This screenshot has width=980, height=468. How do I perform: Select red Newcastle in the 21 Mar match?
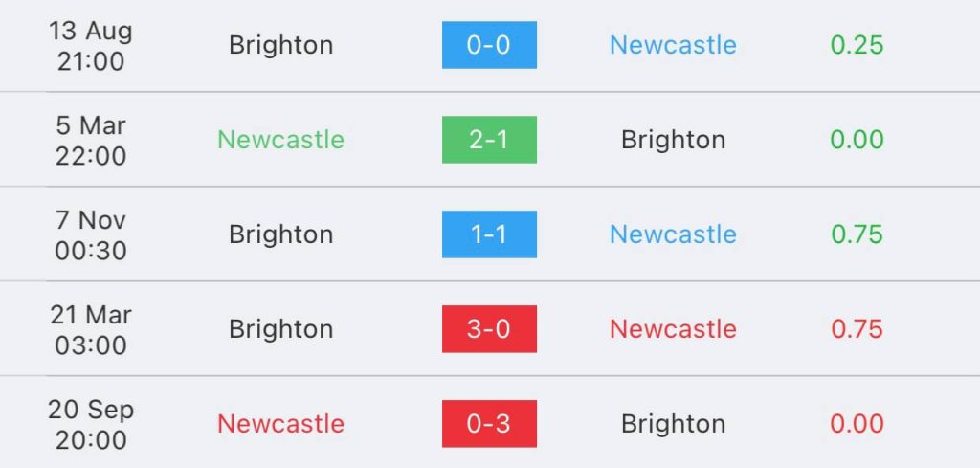coord(673,329)
